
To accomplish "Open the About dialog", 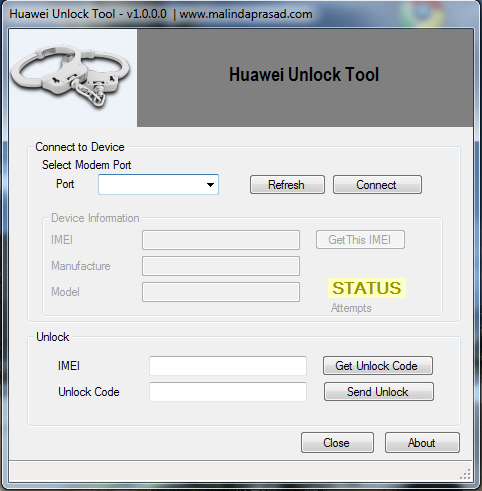I will [x=422, y=443].
